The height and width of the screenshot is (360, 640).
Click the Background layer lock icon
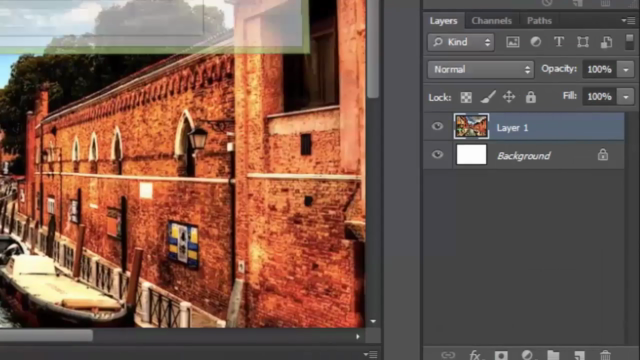click(603, 155)
